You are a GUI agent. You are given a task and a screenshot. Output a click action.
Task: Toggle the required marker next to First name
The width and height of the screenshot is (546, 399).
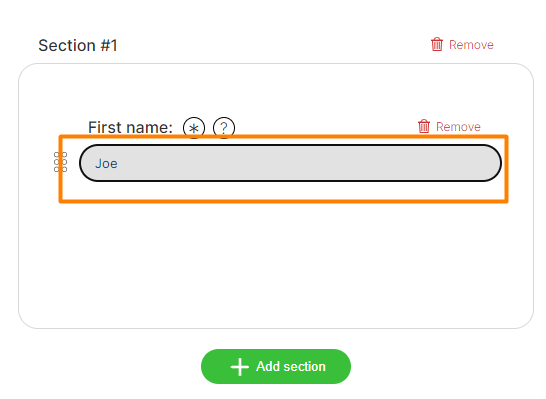coord(194,128)
